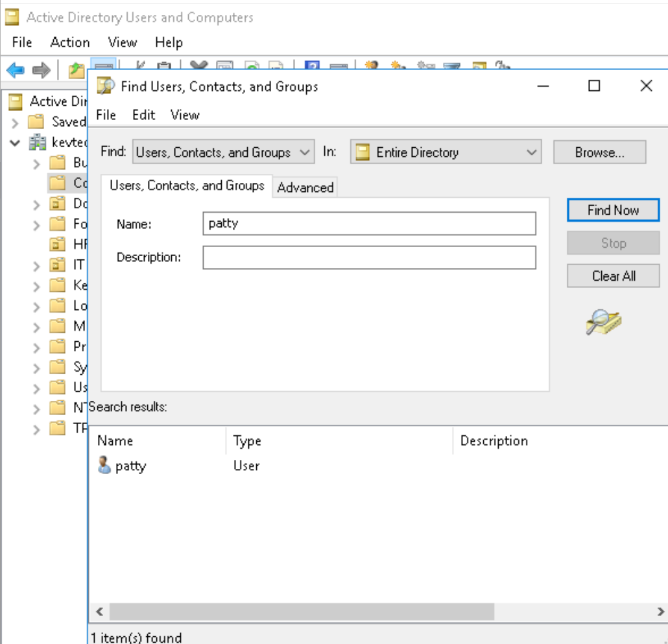Click the folder icon of the 'Pr' container
The height and width of the screenshot is (644, 668).
(x=58, y=346)
